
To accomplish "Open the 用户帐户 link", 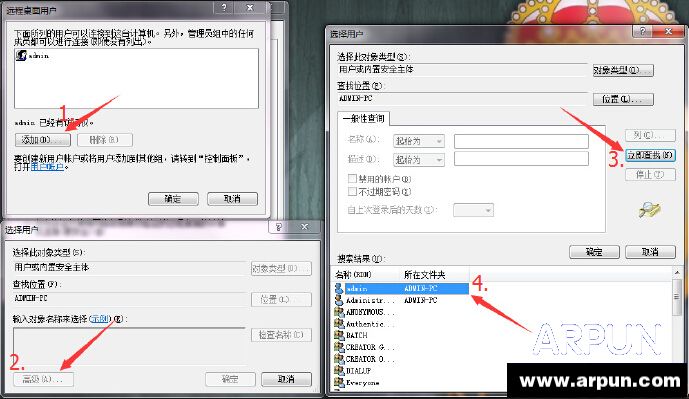I will tap(47, 167).
